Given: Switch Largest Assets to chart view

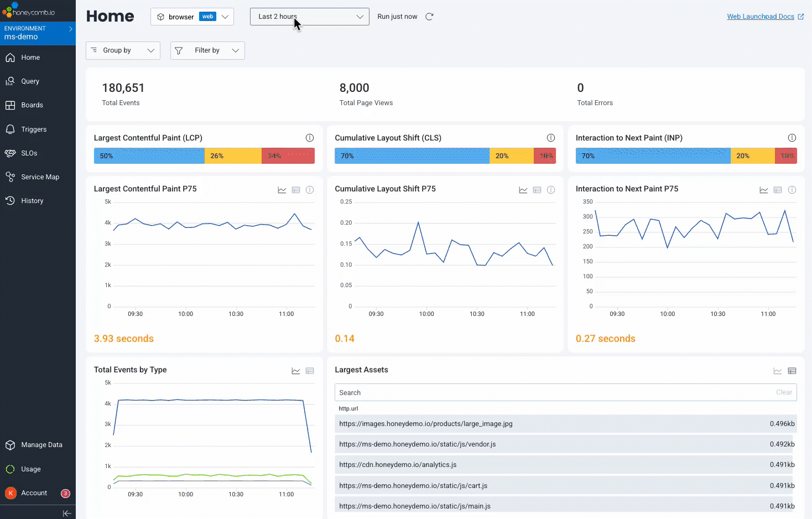Looking at the screenshot, I should [x=778, y=371].
